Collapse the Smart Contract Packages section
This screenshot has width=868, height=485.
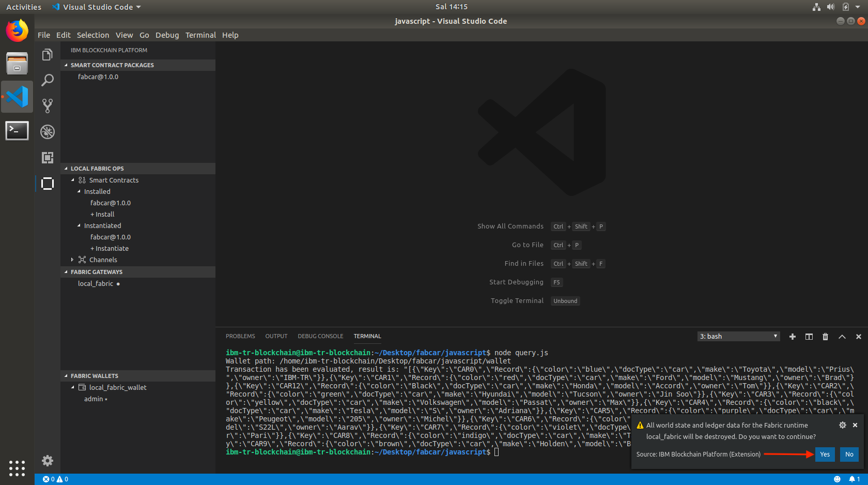click(138, 65)
